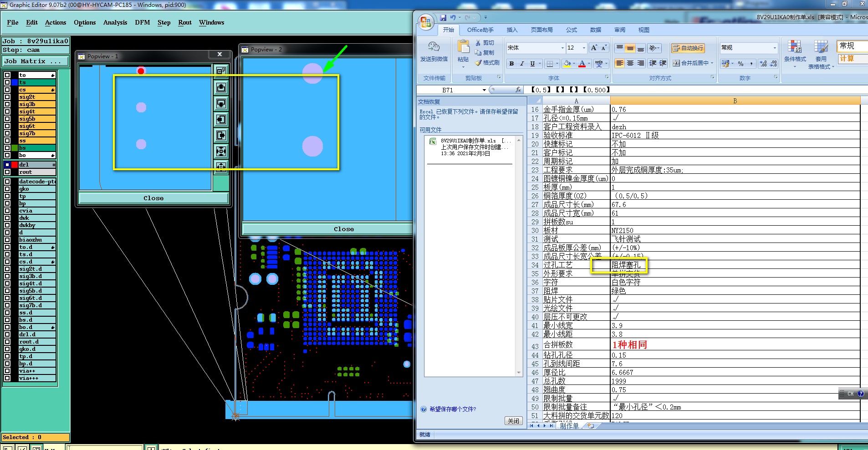Click the Copy (复制) icon

478,52
